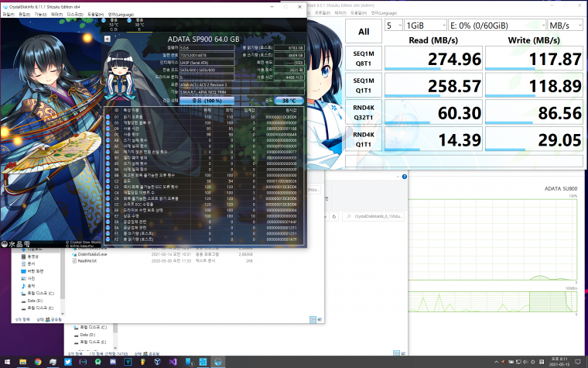Start the SEQ1M Q1T1 benchmark
This screenshot has width=588, height=368.
(364, 85)
